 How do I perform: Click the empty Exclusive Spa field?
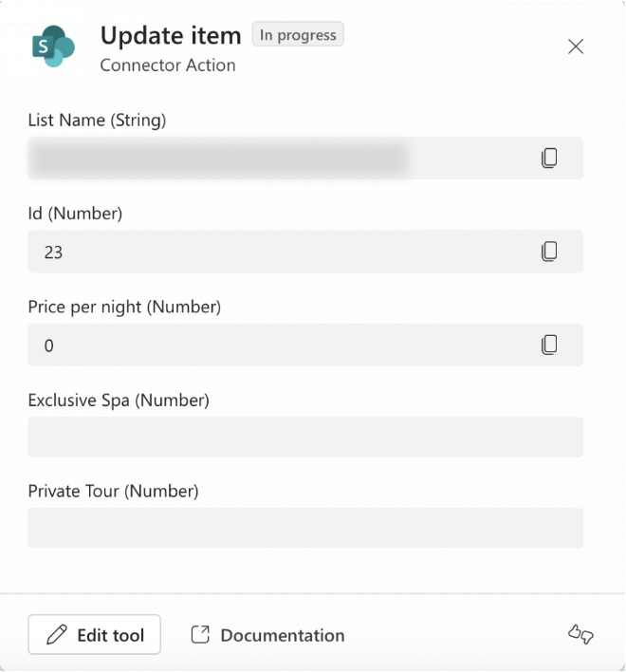pyautogui.click(x=305, y=437)
